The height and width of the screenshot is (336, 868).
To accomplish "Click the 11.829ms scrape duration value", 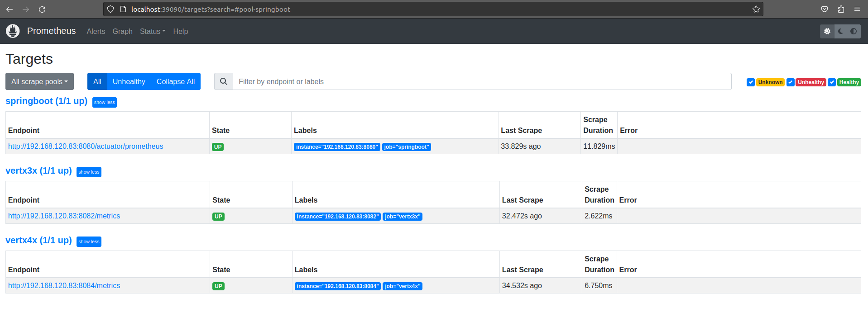I will click(599, 146).
